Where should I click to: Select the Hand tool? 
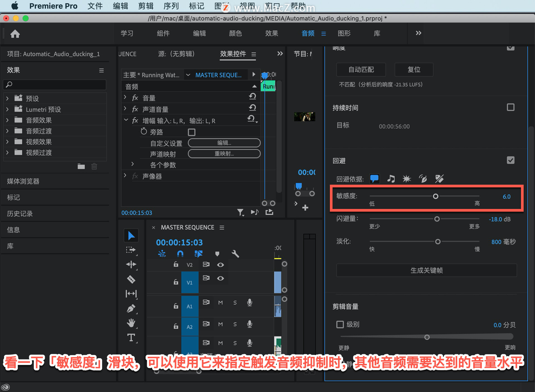[x=131, y=323]
